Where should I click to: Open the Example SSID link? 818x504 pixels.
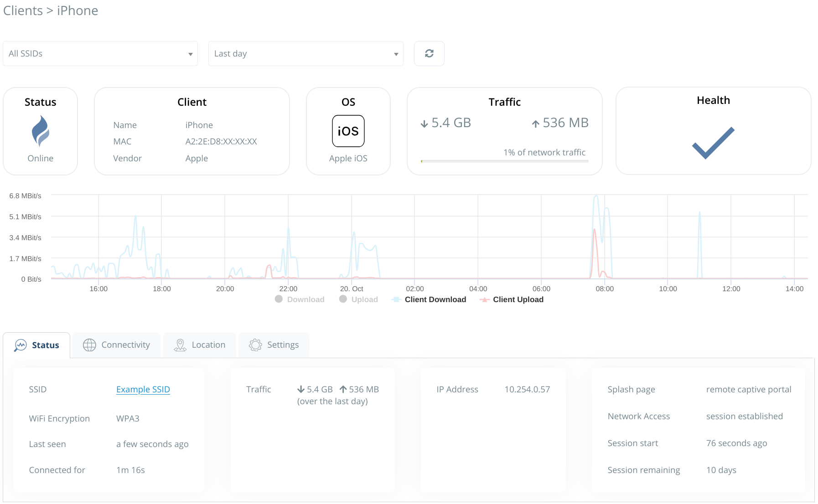(x=143, y=390)
